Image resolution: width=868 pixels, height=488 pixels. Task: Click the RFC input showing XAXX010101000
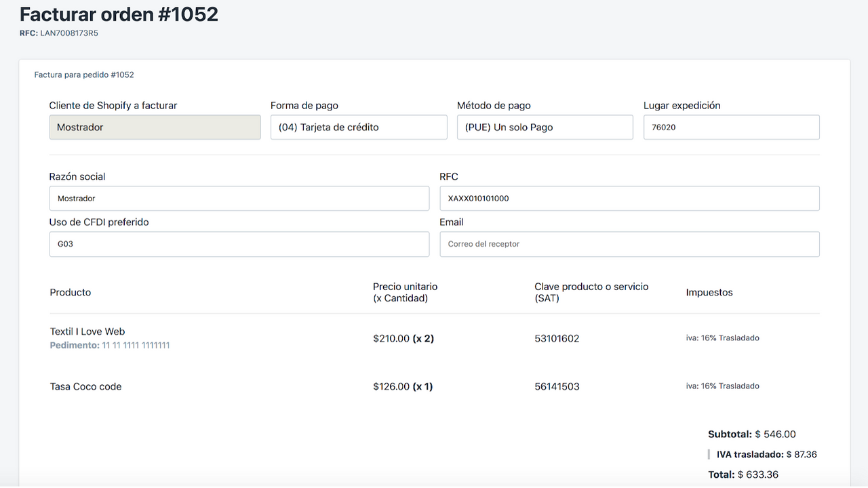(629, 198)
